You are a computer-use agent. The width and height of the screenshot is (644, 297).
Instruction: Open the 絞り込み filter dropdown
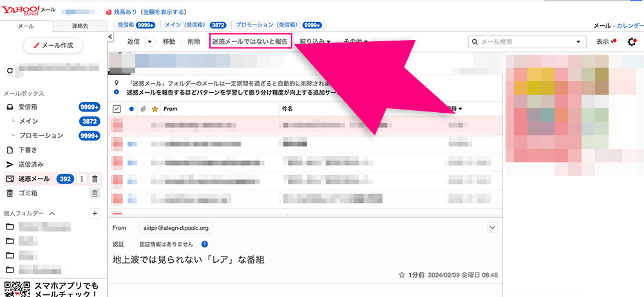pyautogui.click(x=315, y=41)
